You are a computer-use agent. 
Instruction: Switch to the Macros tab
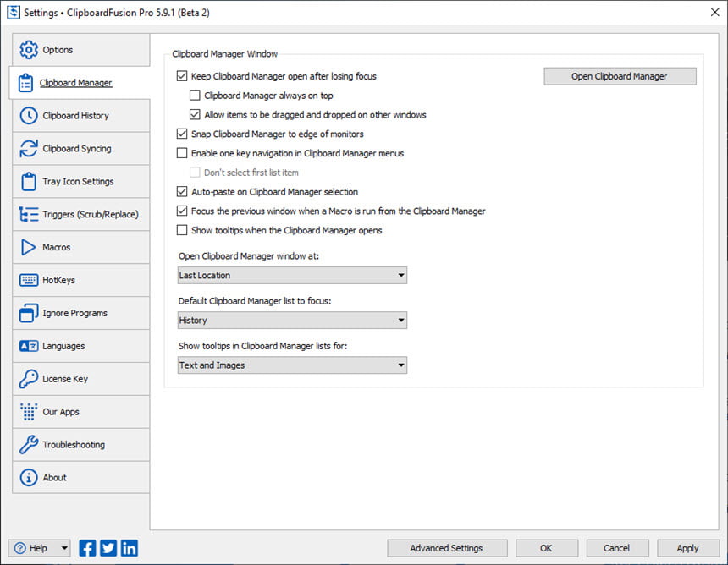point(80,247)
